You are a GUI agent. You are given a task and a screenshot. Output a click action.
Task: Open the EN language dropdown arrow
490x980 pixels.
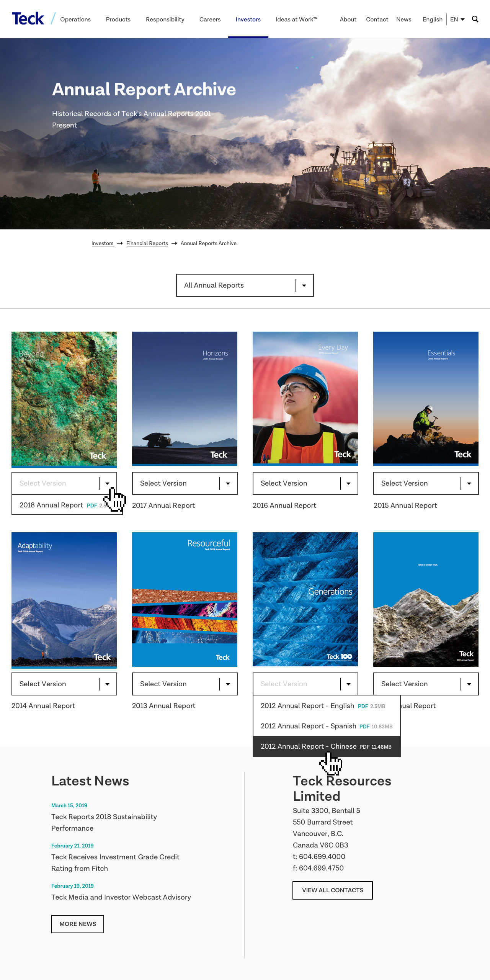pos(462,20)
